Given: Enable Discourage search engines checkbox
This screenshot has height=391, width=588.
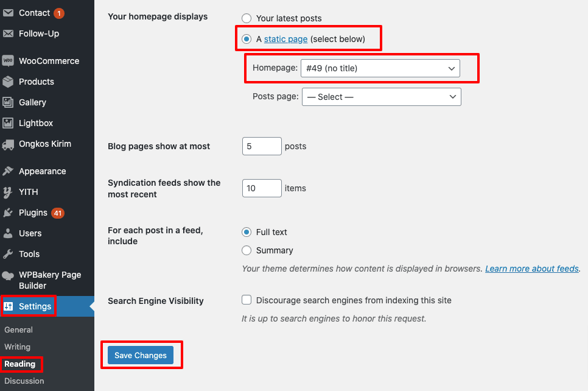Looking at the screenshot, I should tap(247, 300).
